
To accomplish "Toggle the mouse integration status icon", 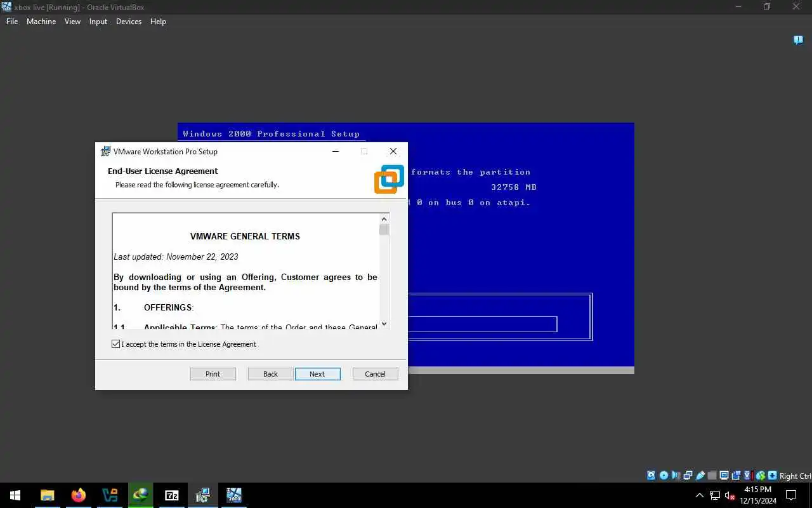I will tap(760, 476).
